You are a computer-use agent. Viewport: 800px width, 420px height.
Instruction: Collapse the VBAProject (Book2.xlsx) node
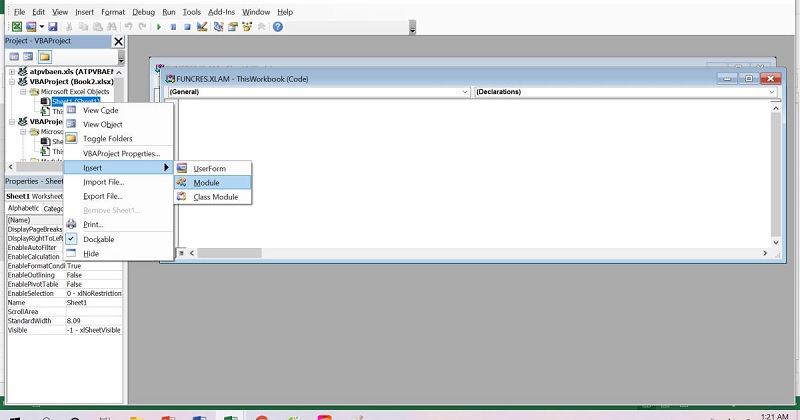tap(12, 82)
